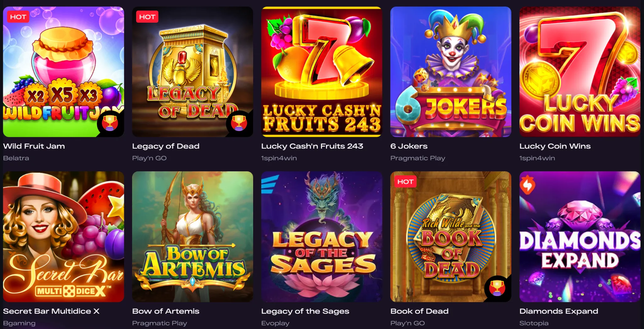The image size is (644, 329).
Task: Click trophy icon on Book of Dead
Action: (497, 288)
